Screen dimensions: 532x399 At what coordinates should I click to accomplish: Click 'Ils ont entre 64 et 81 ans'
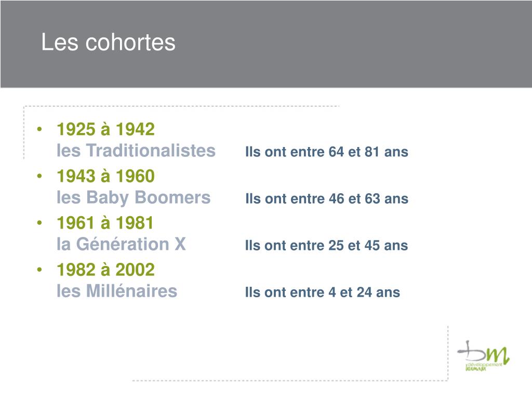(326, 152)
